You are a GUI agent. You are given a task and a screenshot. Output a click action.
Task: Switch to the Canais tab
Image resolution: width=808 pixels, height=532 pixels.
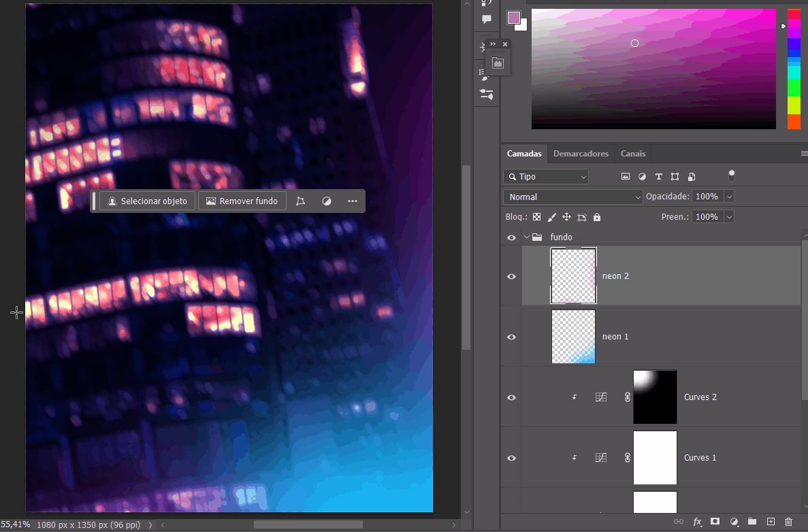coord(633,154)
